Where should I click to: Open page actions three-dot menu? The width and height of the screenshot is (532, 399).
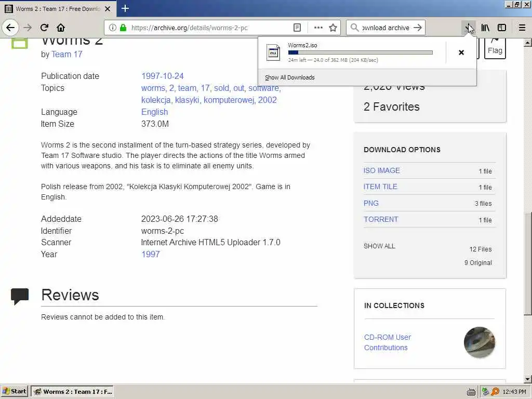pyautogui.click(x=318, y=28)
